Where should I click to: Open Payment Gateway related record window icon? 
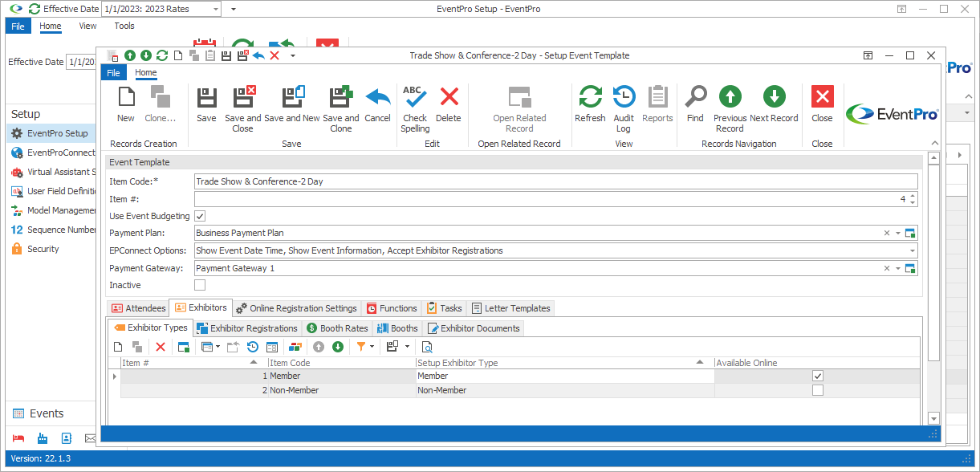click(910, 268)
